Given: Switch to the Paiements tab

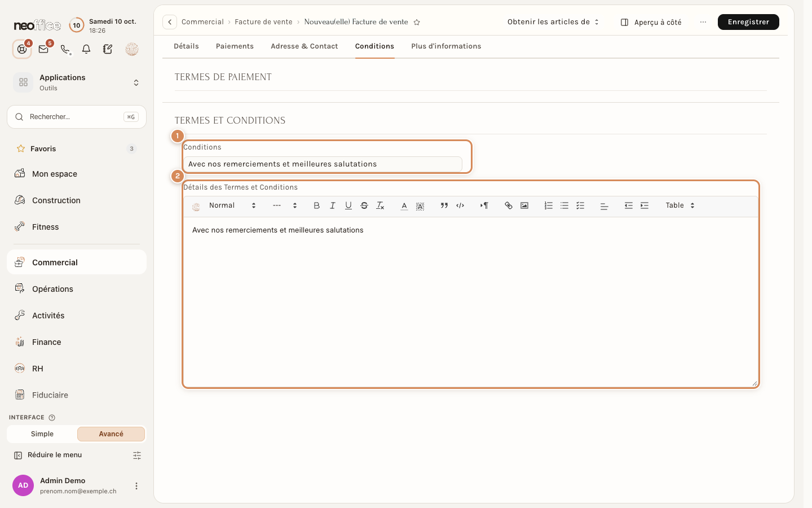Looking at the screenshot, I should click(235, 46).
